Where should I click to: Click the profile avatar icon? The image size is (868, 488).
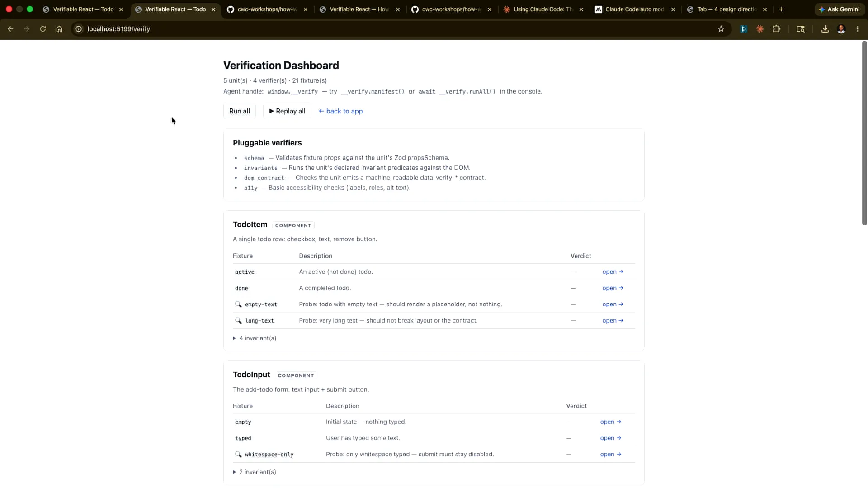coord(841,29)
